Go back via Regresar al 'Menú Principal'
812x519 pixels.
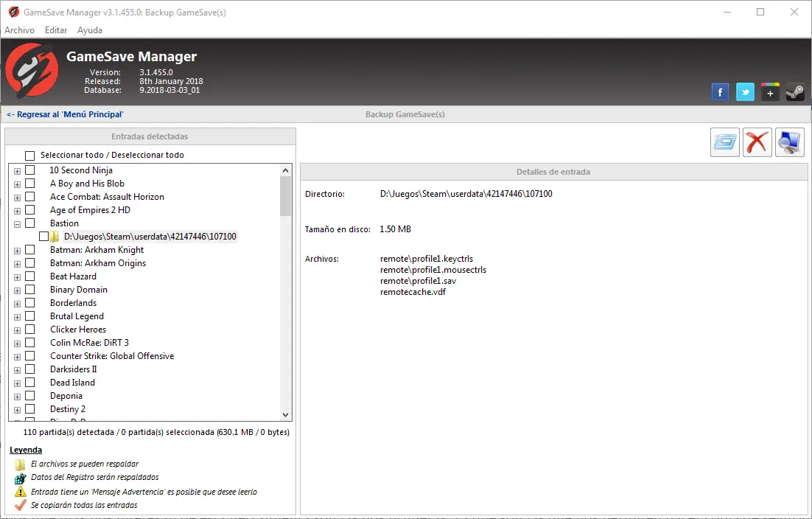pos(65,114)
